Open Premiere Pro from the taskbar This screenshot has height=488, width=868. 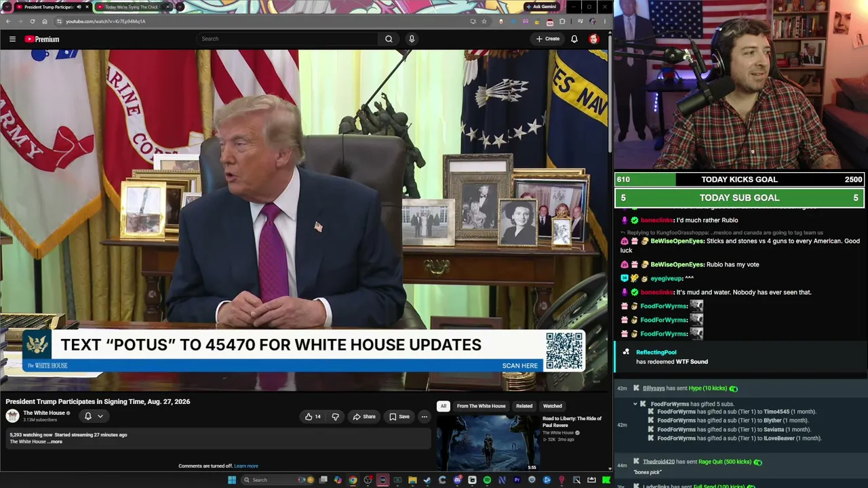(x=517, y=480)
